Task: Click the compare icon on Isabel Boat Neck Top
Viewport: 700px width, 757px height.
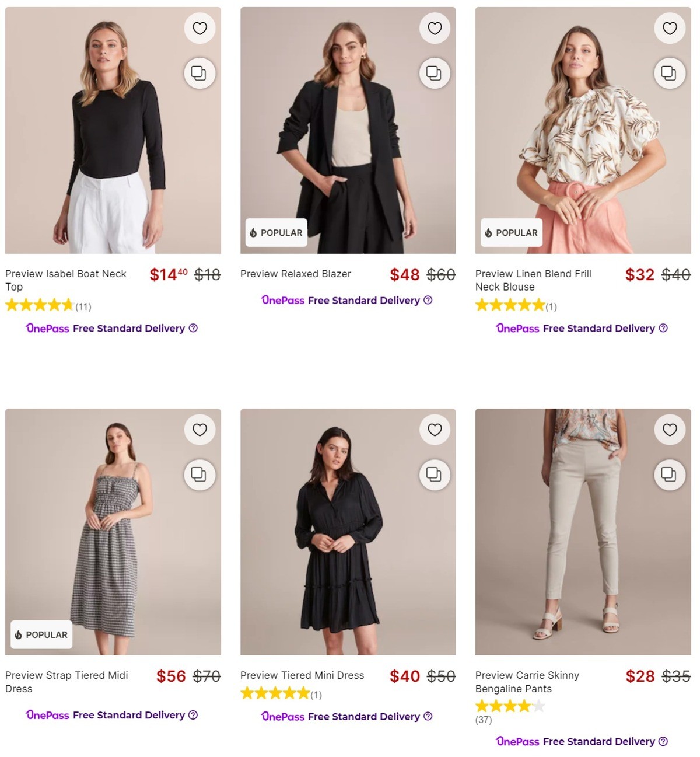Action: point(199,73)
